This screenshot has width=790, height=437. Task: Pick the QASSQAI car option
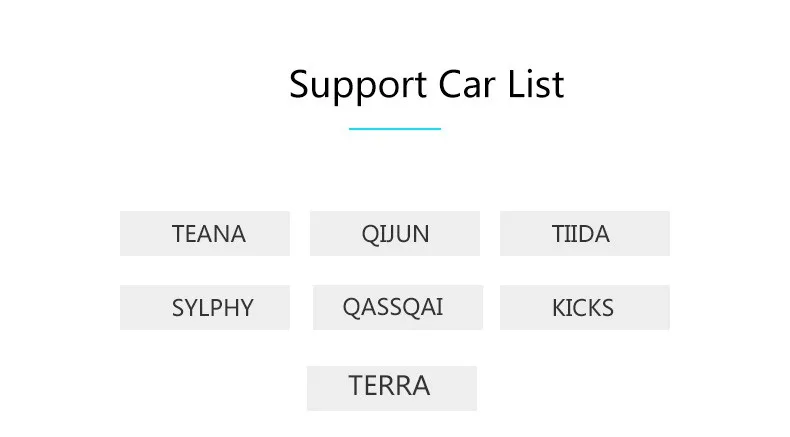tap(397, 307)
